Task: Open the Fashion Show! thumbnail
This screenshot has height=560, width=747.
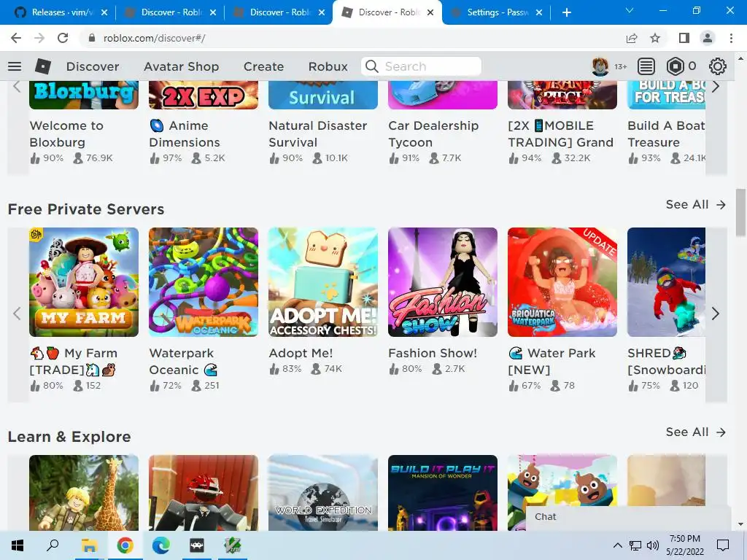Action: [x=443, y=282]
